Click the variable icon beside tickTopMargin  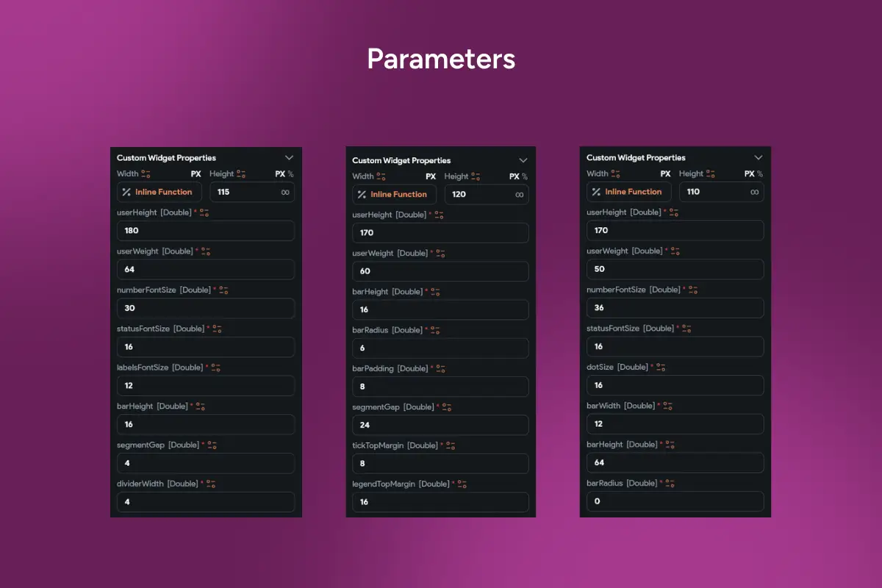point(451,446)
